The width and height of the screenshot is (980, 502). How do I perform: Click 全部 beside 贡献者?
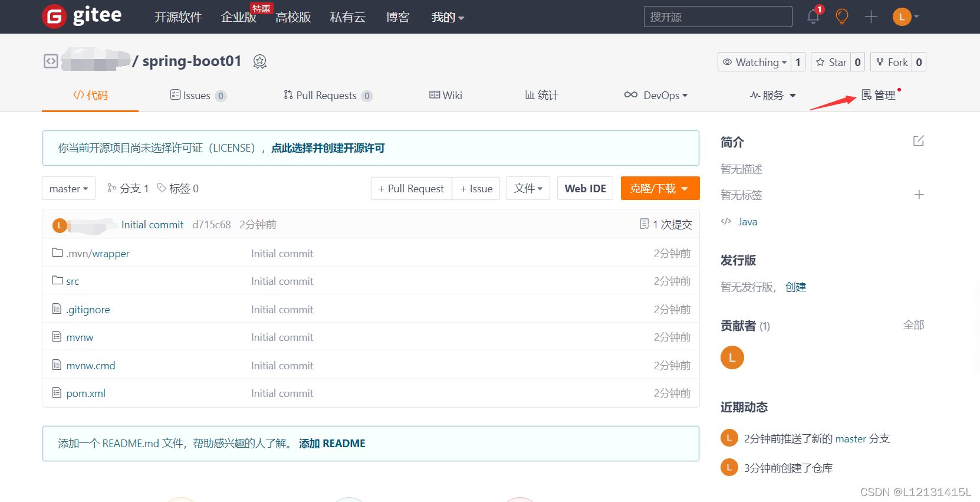pyautogui.click(x=913, y=325)
